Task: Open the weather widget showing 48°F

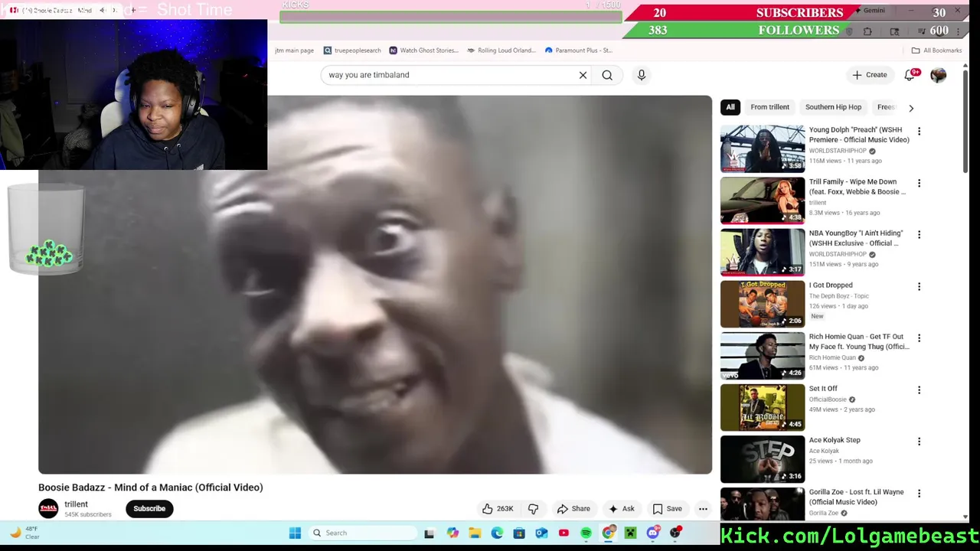Action: pyautogui.click(x=25, y=533)
